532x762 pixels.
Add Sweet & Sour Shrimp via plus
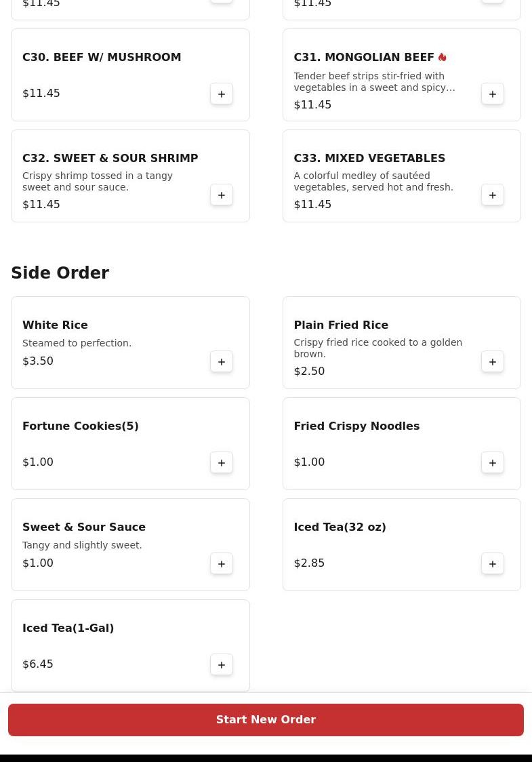[222, 195]
